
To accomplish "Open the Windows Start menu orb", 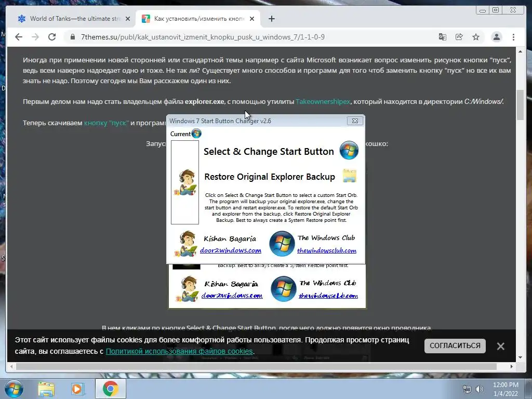I will coord(14,389).
